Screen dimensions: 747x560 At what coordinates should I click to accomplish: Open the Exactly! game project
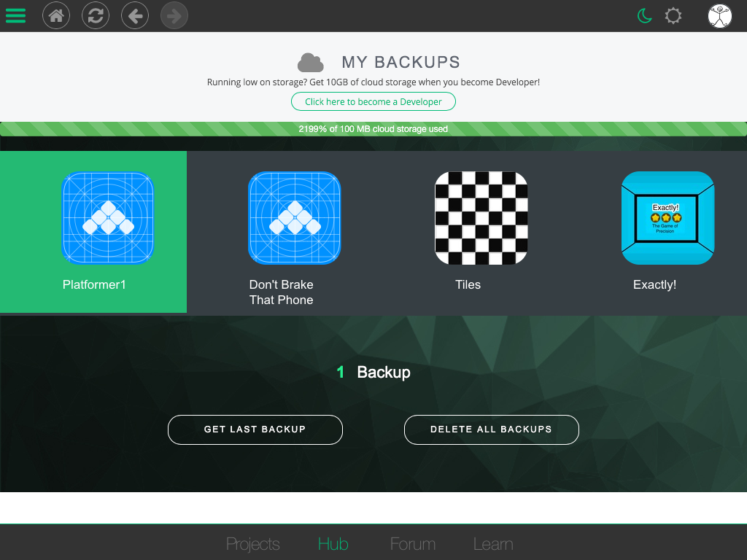click(667, 218)
